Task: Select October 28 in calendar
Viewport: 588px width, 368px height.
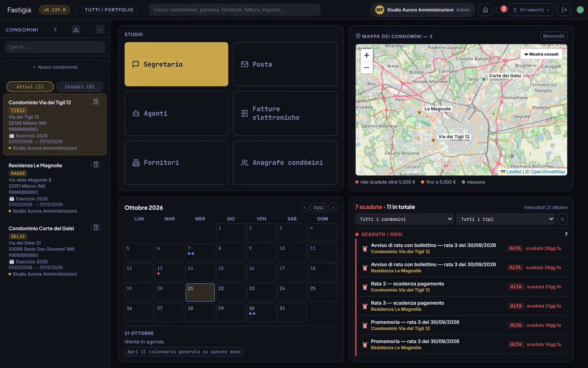Action: [200, 312]
